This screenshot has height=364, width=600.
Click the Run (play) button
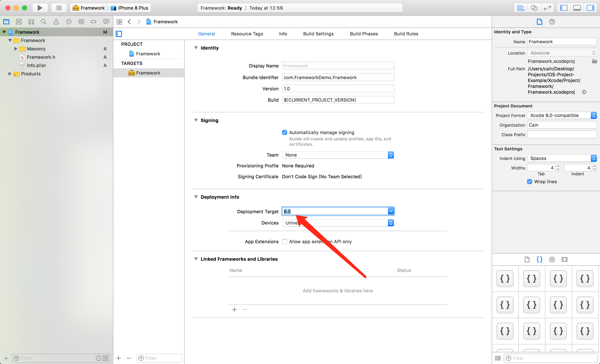click(40, 8)
